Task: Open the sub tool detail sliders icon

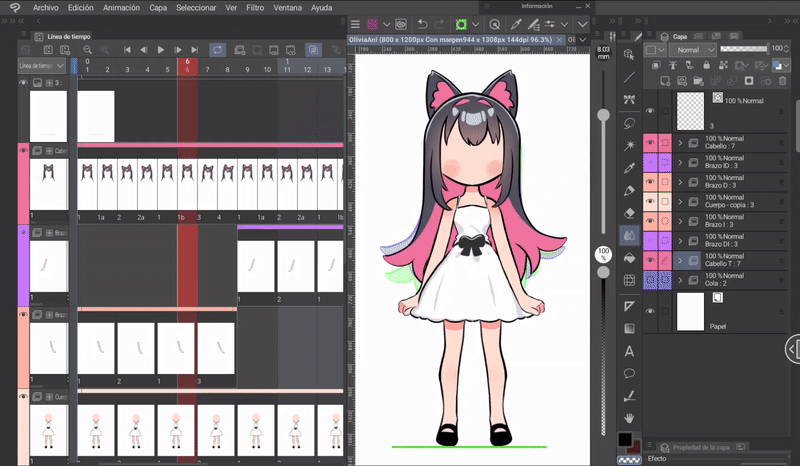Action: [x=550, y=24]
